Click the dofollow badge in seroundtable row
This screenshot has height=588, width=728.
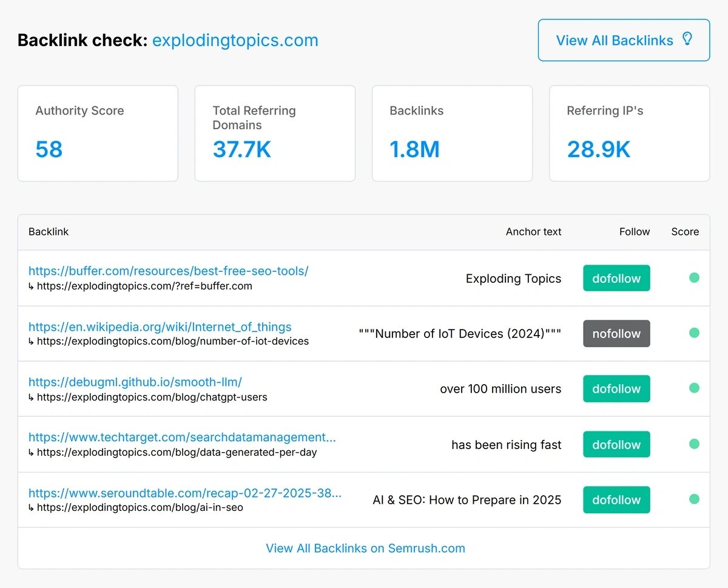[616, 500]
